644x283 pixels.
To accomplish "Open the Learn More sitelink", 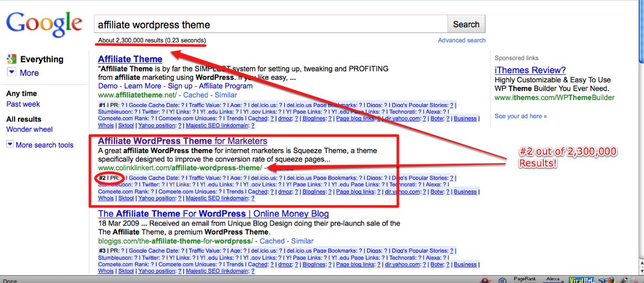I will tap(143, 86).
